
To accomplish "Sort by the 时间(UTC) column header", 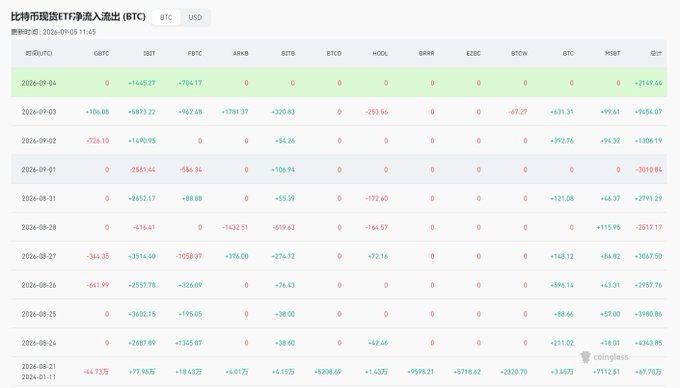I will click(x=39, y=53).
